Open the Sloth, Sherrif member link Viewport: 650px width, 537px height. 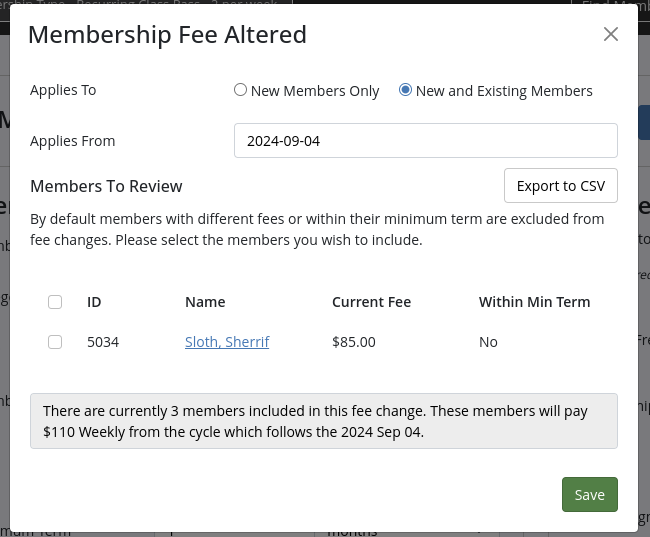coord(227,342)
